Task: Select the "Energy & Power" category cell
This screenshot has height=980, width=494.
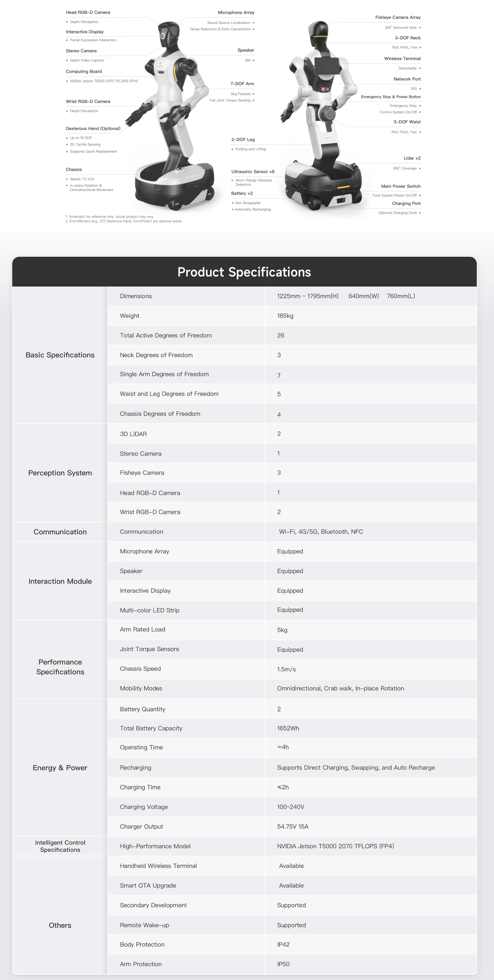Action: tap(60, 768)
